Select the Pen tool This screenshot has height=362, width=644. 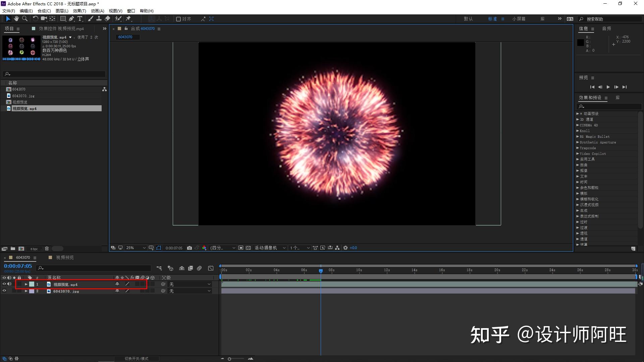pyautogui.click(x=71, y=19)
